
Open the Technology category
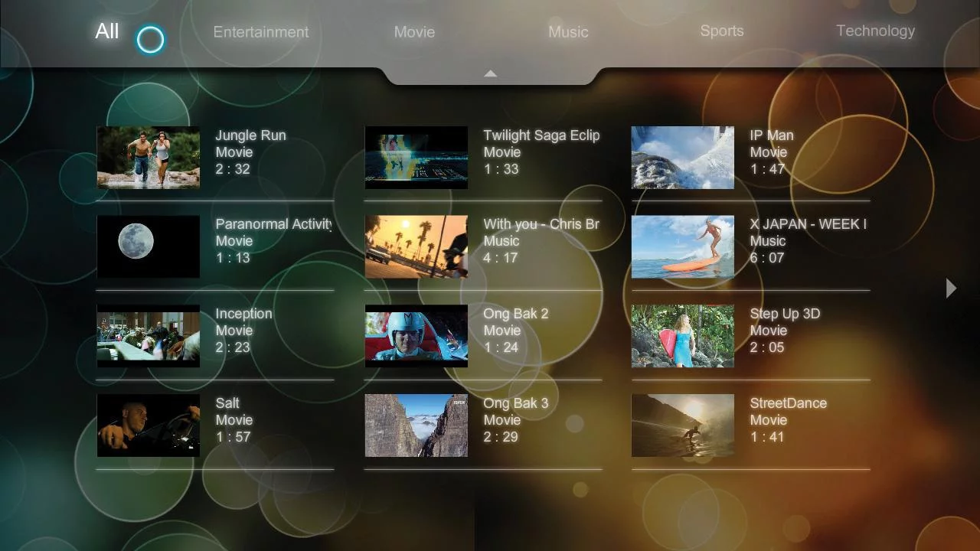point(875,31)
